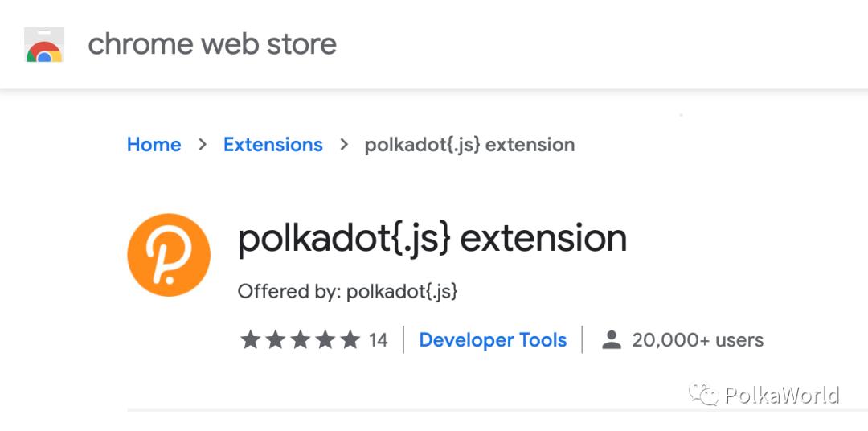Click the fifth rating star
Viewport: 868px width, 431px height.
[x=350, y=340]
